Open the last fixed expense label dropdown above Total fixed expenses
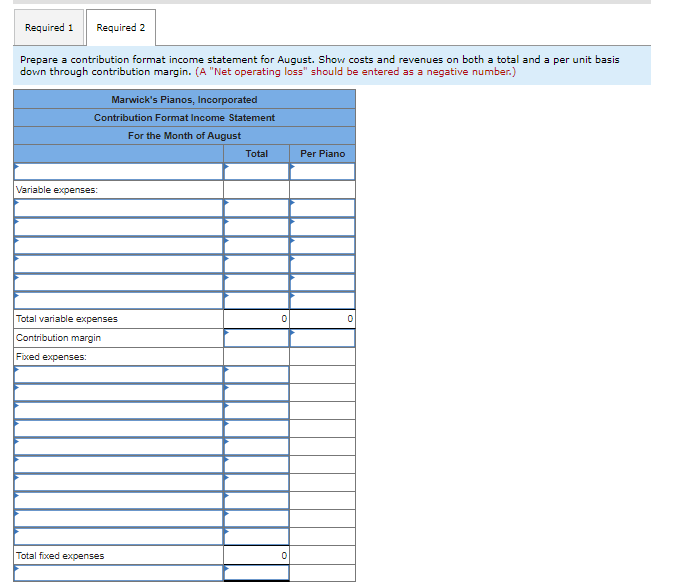 (118, 536)
